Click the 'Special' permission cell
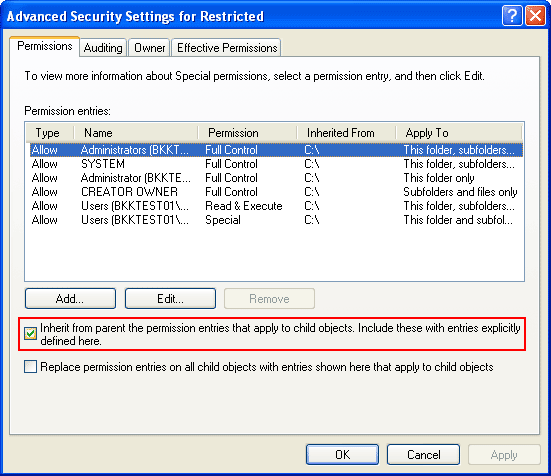The image size is (551, 476). point(223,220)
